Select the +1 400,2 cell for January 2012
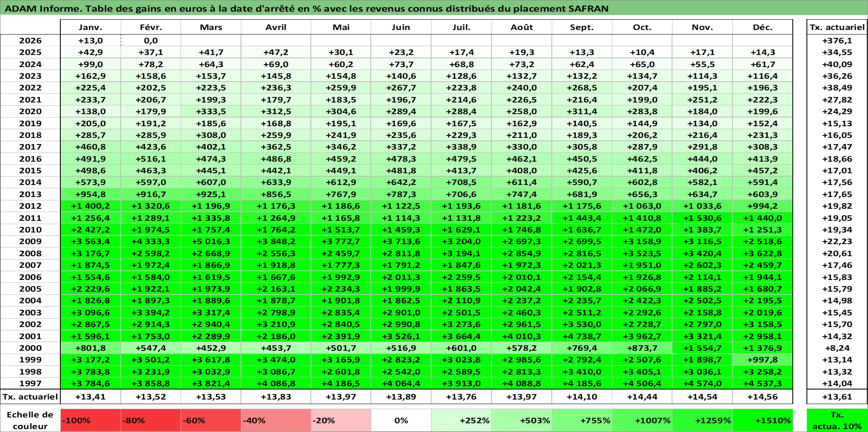This screenshot has width=868, height=432. 91,206
